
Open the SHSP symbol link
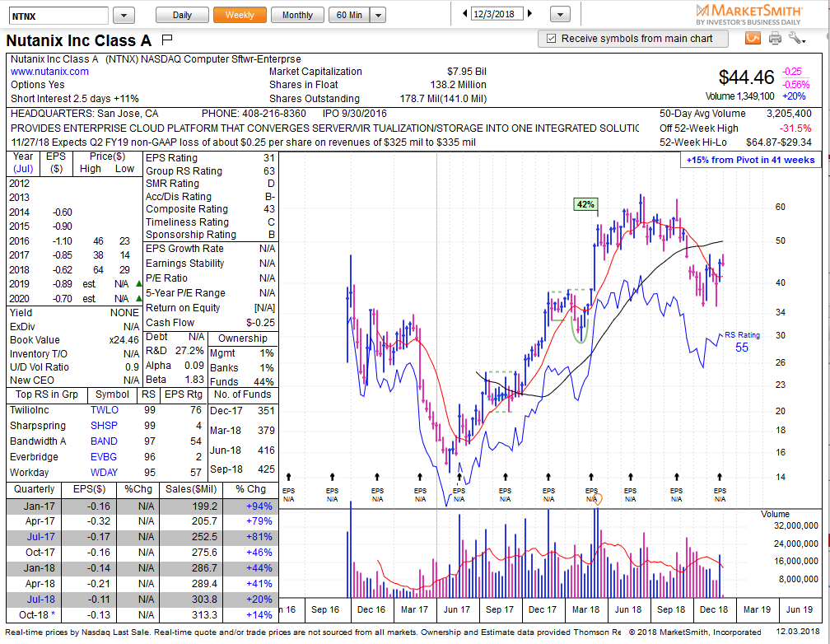point(105,425)
